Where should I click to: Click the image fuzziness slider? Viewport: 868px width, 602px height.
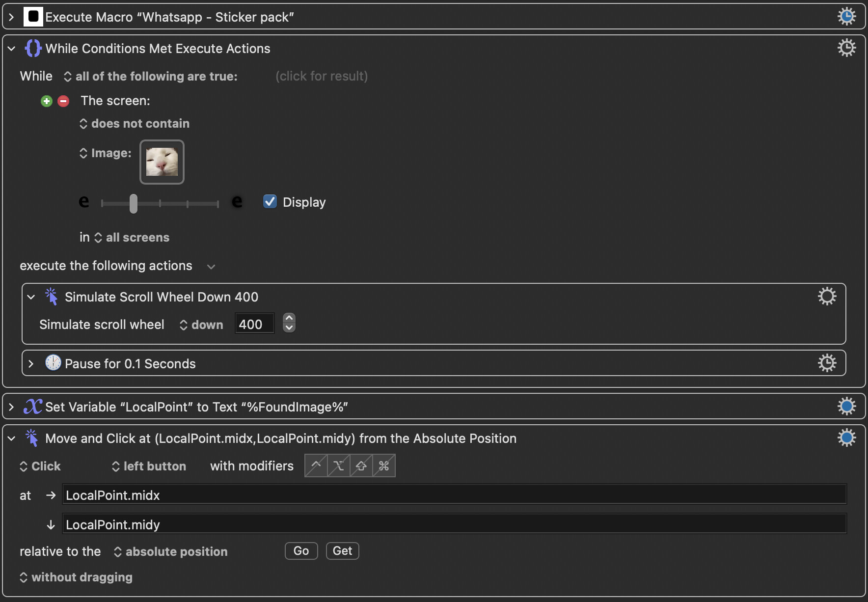(x=134, y=203)
